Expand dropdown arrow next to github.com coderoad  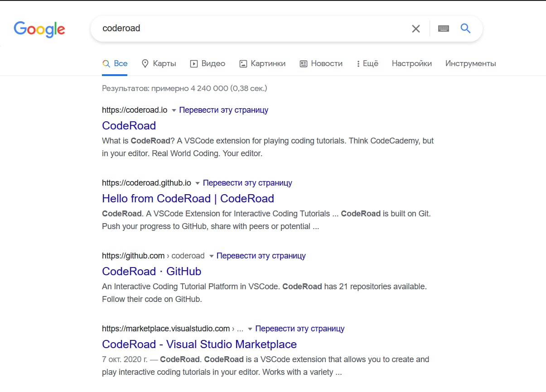(x=211, y=256)
